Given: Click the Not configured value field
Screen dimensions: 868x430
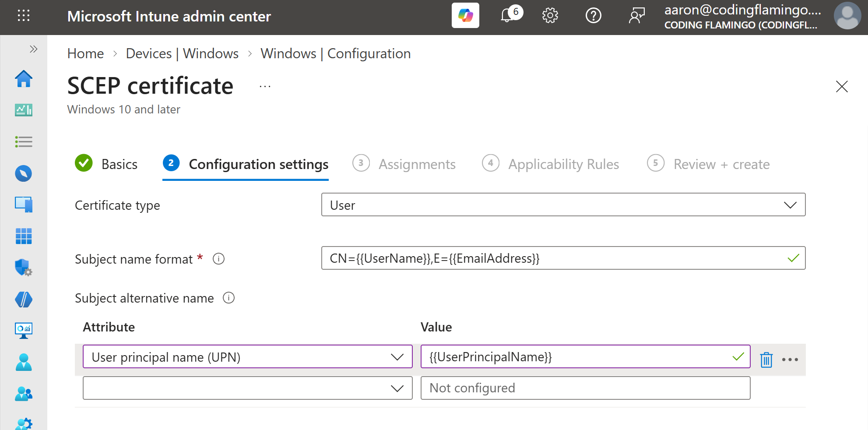Looking at the screenshot, I should (x=585, y=388).
